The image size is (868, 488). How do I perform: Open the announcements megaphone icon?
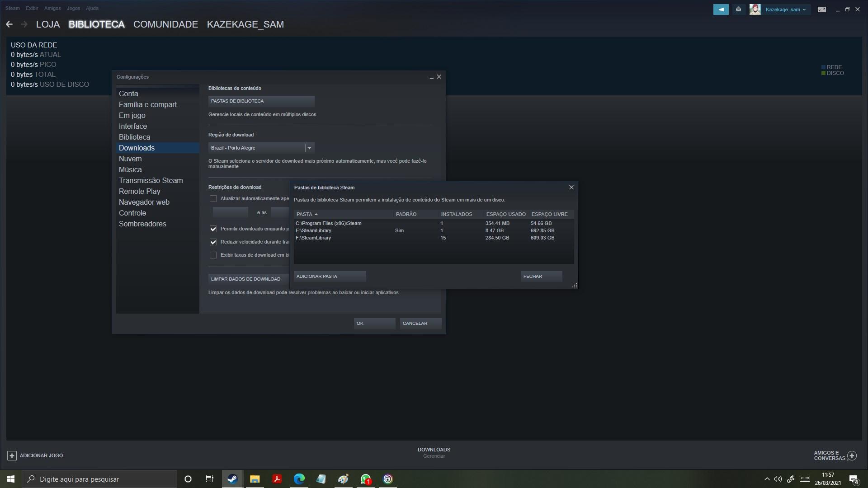click(721, 9)
